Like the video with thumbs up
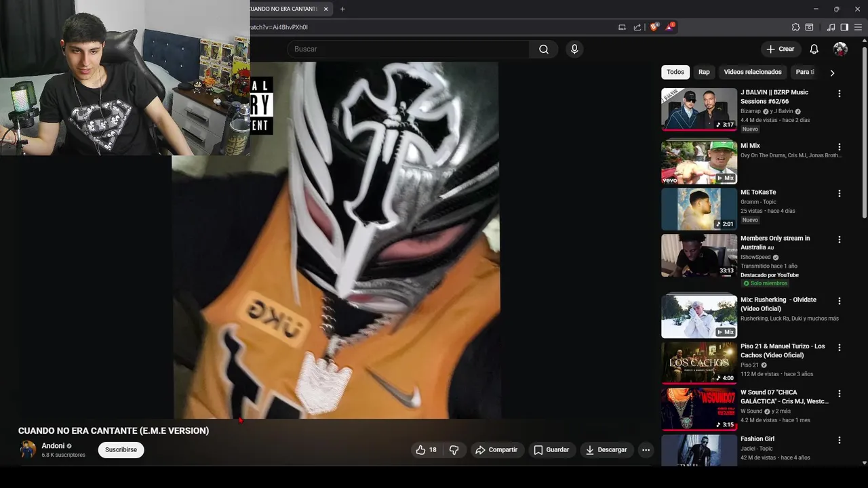Image resolution: width=868 pixels, height=488 pixels. click(427, 450)
